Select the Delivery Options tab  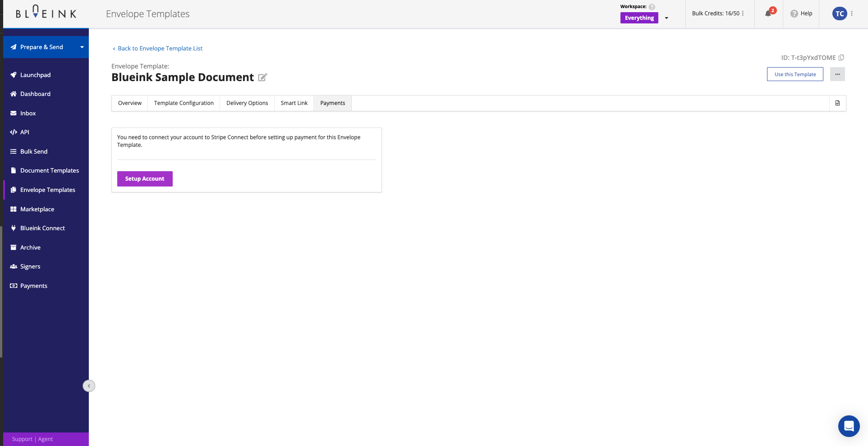pos(247,103)
